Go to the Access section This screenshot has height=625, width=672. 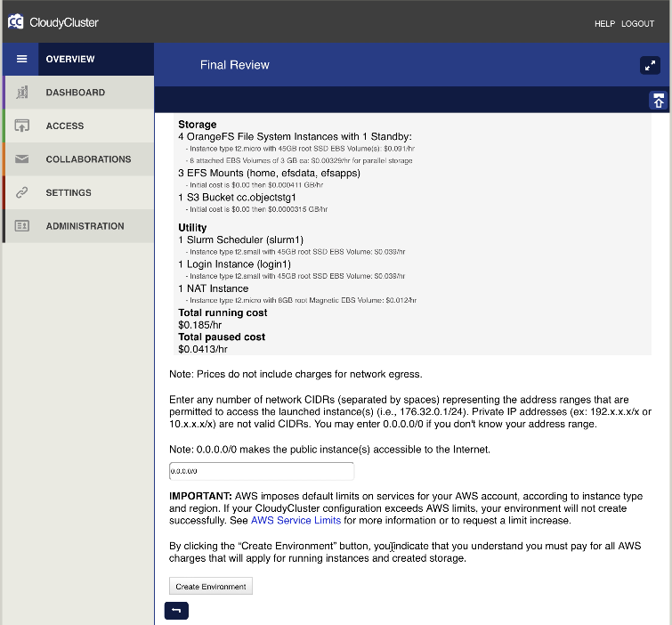tap(78, 126)
